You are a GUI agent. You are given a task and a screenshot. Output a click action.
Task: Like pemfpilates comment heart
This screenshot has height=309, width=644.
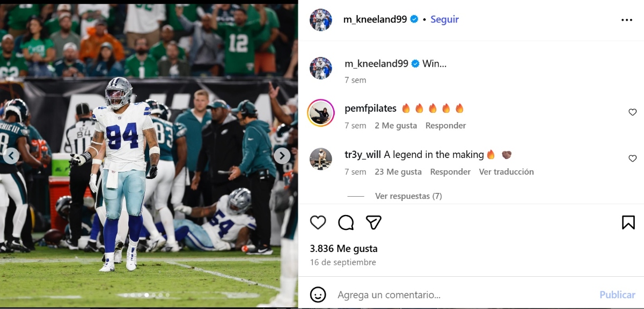(632, 112)
